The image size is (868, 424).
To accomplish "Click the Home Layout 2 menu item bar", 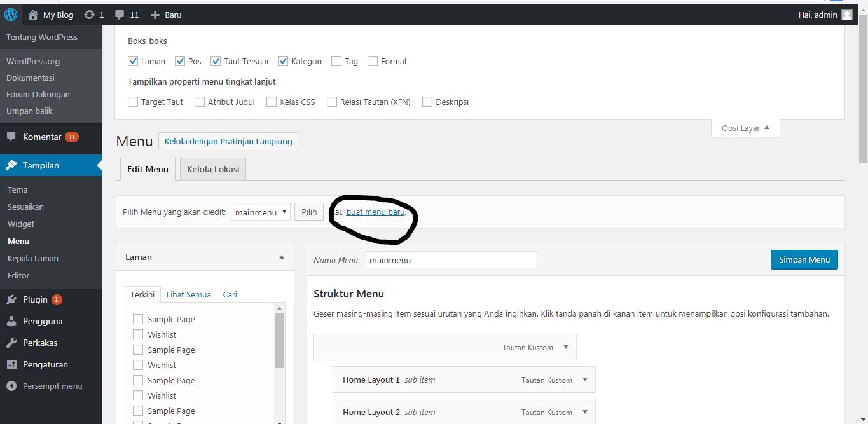I will click(x=464, y=412).
